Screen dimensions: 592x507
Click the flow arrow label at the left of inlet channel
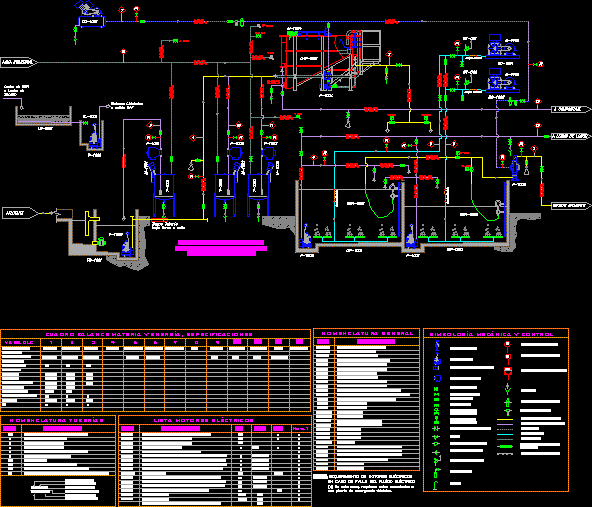pos(20,213)
